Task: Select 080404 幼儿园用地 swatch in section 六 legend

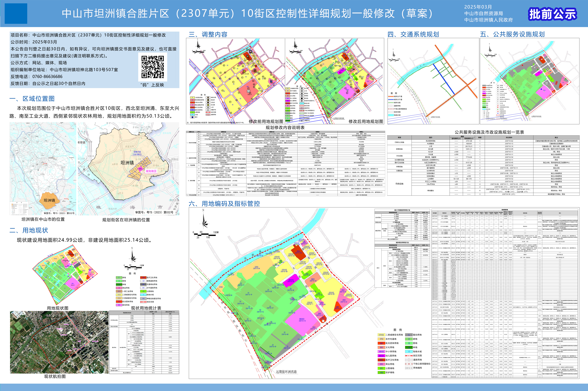Action: [381, 356]
